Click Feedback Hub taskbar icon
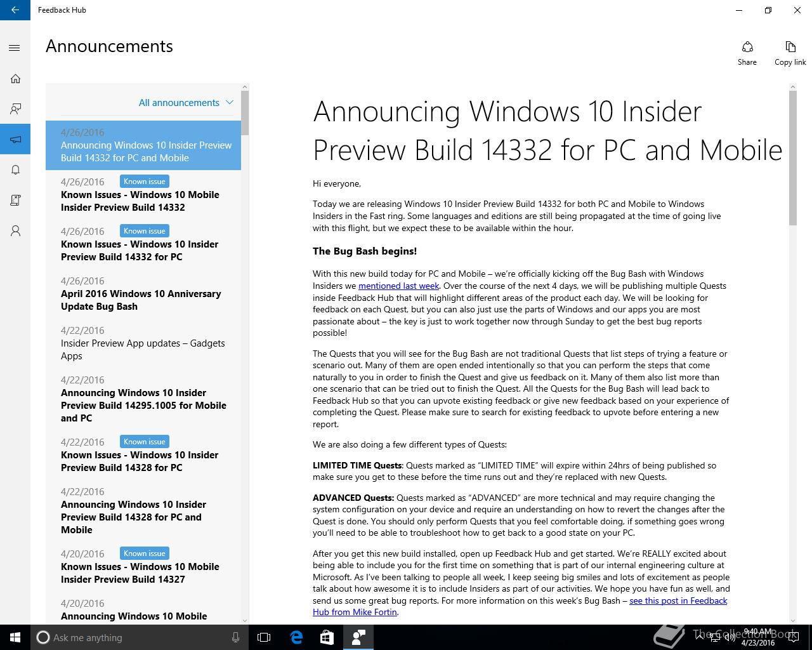 click(358, 637)
